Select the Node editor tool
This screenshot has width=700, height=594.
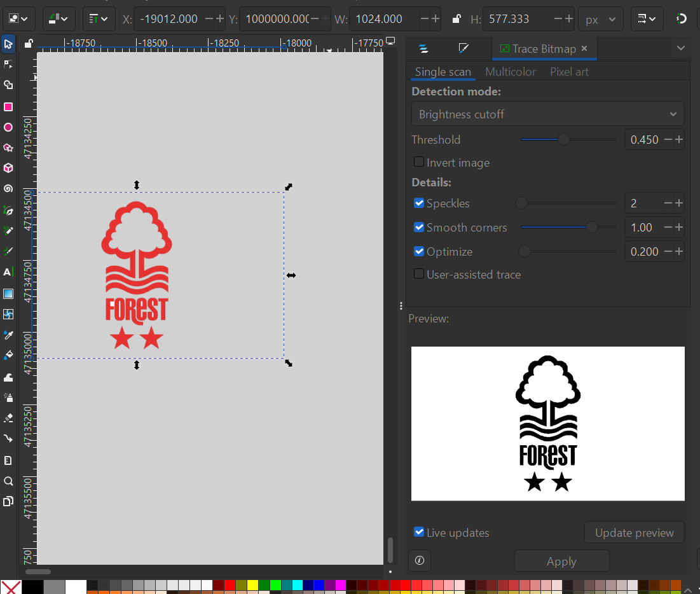(x=9, y=64)
